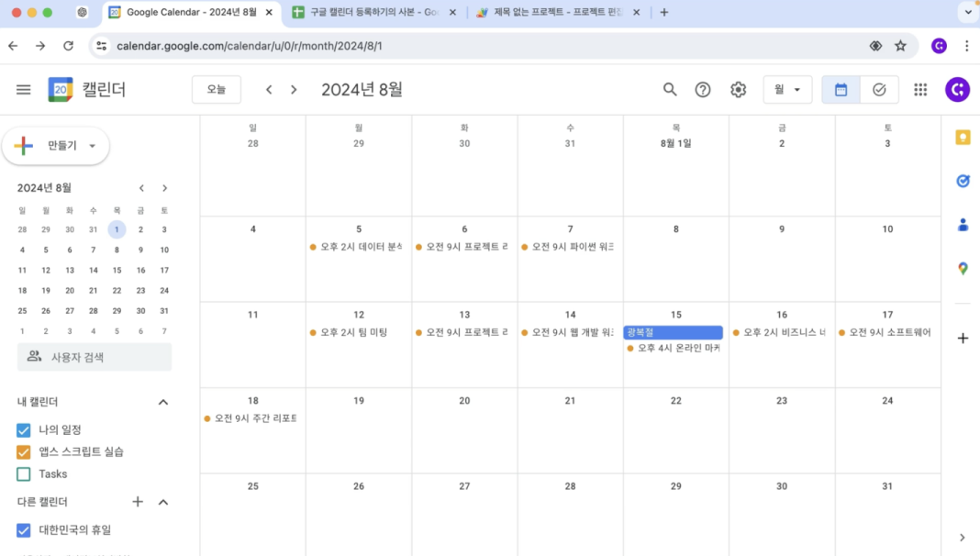Open the 광복절 event on August 15
Image resolution: width=980 pixels, height=556 pixels.
[675, 332]
